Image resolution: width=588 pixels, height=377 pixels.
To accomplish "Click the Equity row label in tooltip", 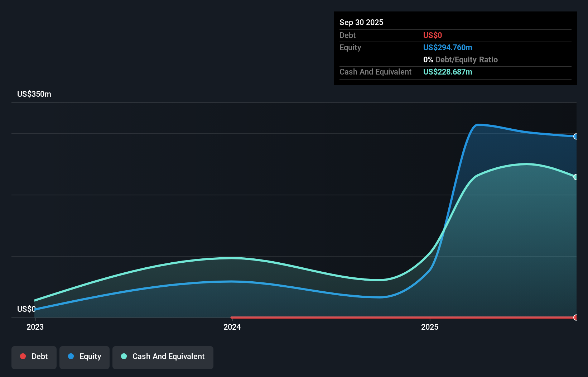I will [x=350, y=47].
